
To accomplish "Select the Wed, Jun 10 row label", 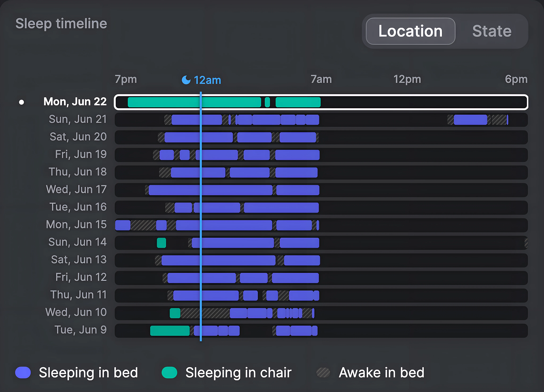I will [x=76, y=312].
